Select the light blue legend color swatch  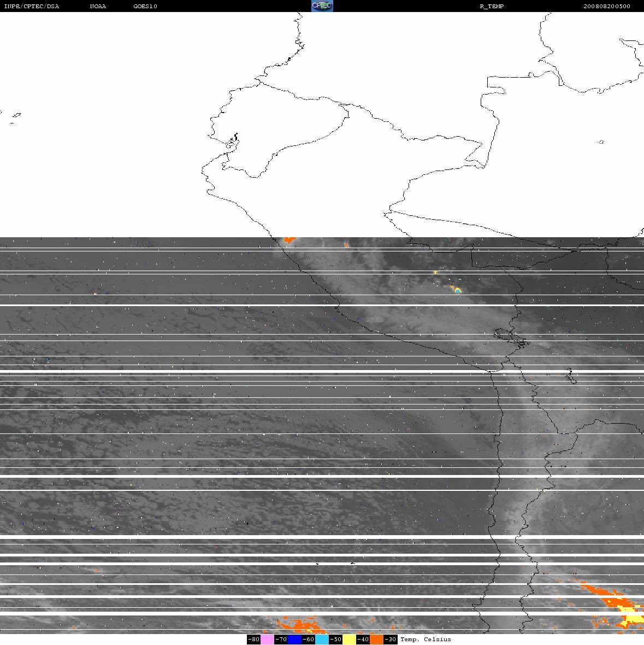(322, 639)
